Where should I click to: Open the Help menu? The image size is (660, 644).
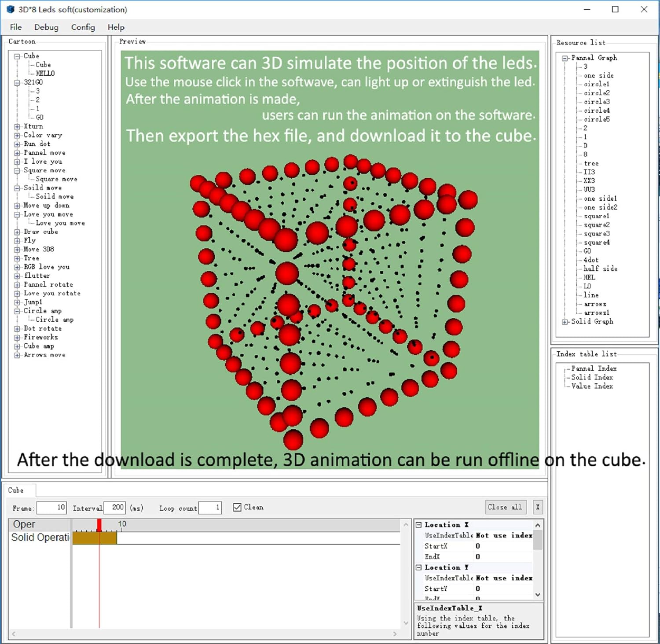[x=116, y=27]
